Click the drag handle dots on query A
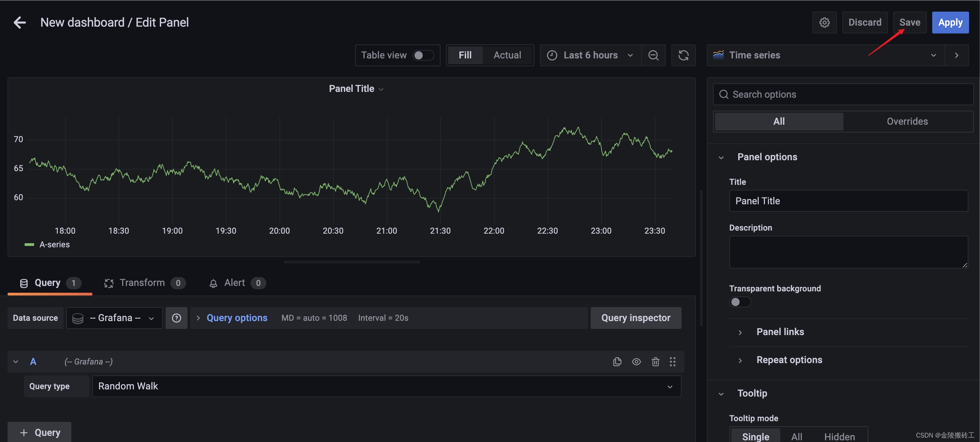Viewport: 980px width, 442px height. [x=673, y=362]
